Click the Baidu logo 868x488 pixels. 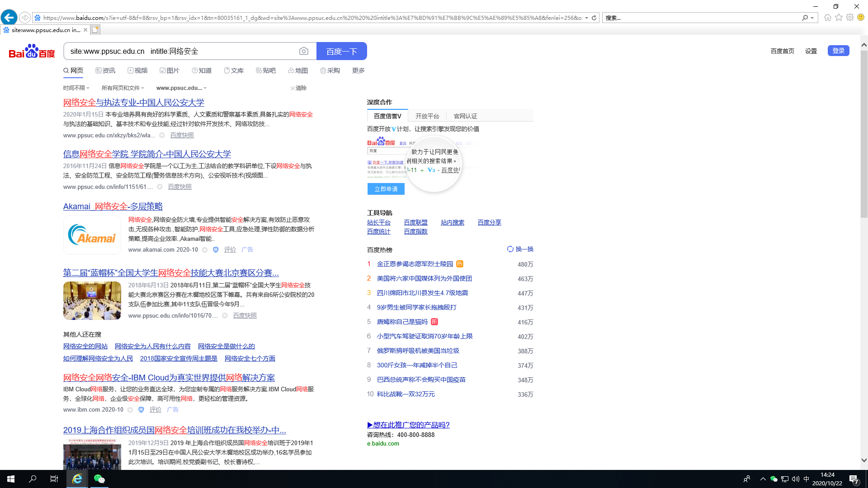coord(32,52)
